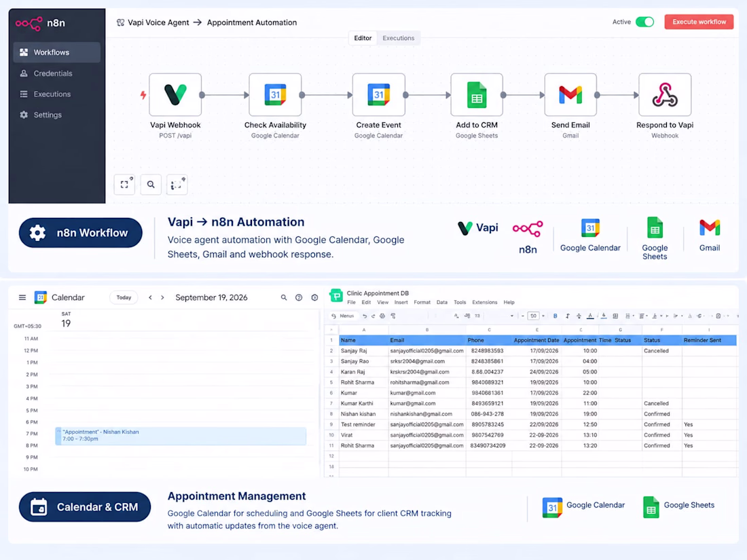Viewport: 747px width, 560px height.
Task: Print the spreadsheet via printer icon
Action: pos(382,316)
